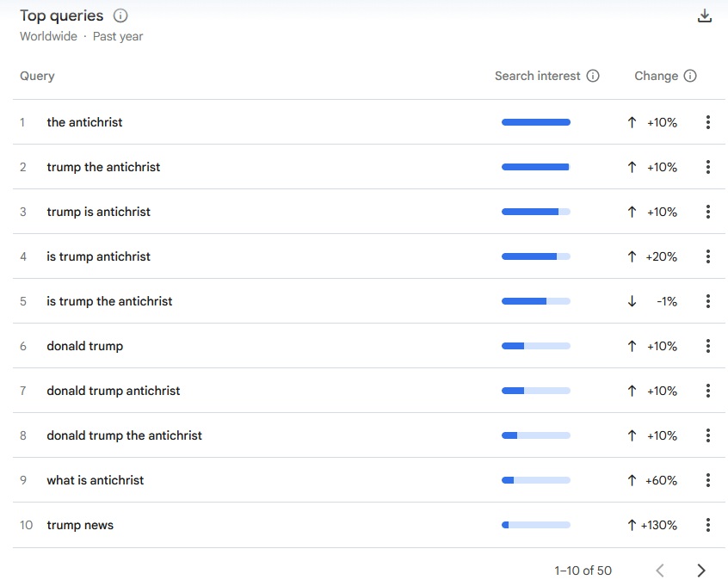Viewport: 728px width, 586px height.
Task: Open more options for 'trump news' row
Action: pyautogui.click(x=708, y=525)
